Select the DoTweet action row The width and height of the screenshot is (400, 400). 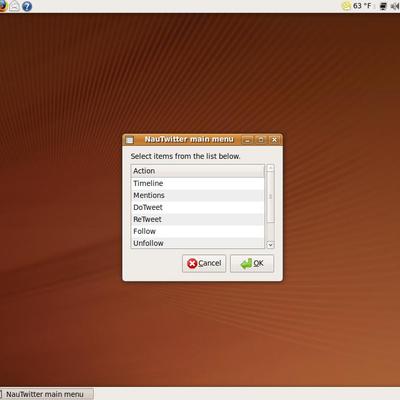click(x=197, y=207)
